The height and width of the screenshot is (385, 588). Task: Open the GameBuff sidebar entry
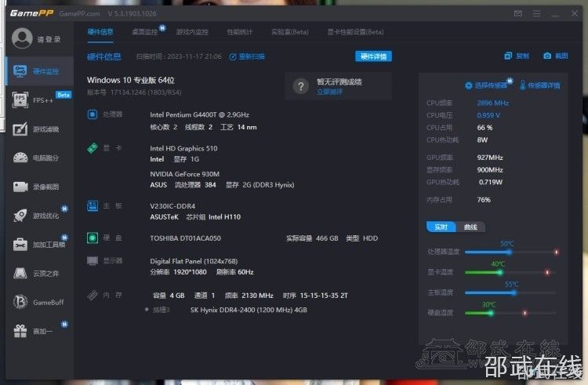tap(40, 302)
